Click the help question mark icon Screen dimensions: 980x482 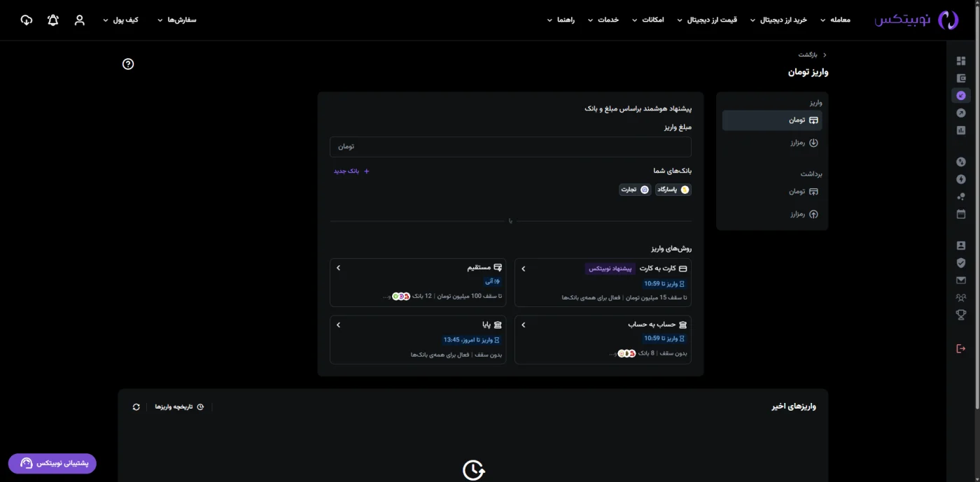(128, 64)
